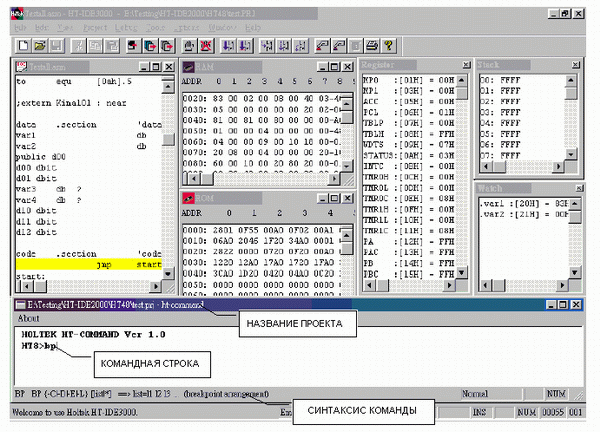Select the PAC register row
The image size is (600, 432).
click(x=409, y=252)
